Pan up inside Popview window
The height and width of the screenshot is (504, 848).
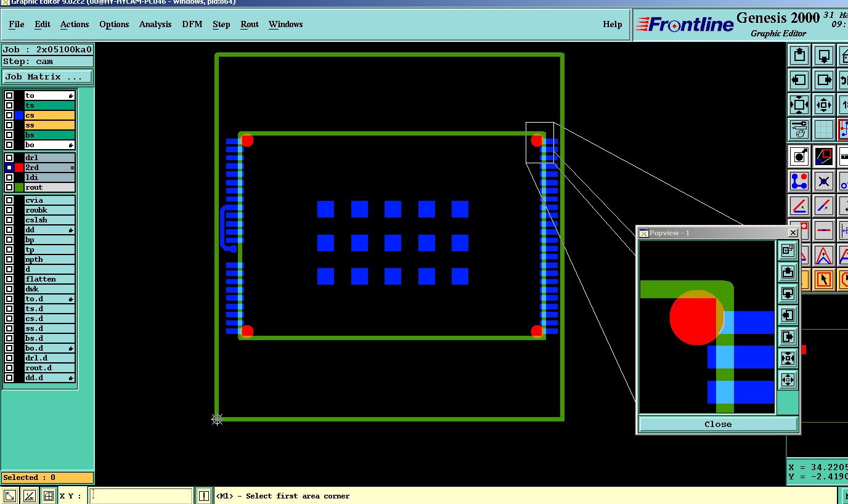[788, 272]
